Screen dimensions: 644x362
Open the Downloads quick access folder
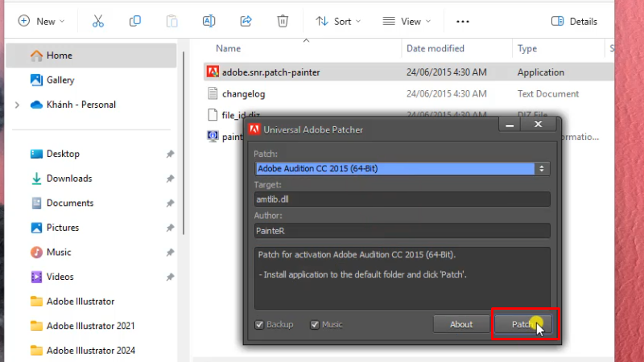[69, 179]
